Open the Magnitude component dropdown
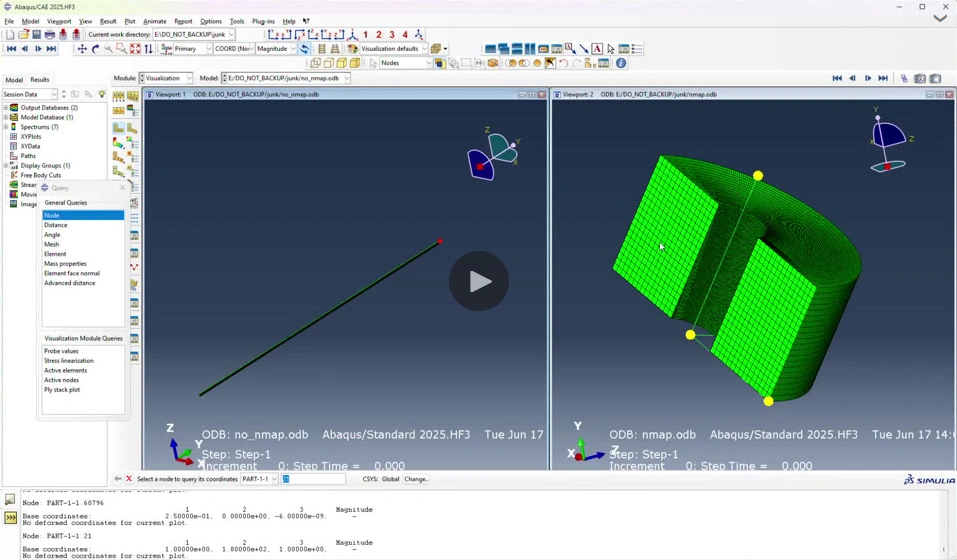Screen dimensions: 957x560 (x=276, y=49)
